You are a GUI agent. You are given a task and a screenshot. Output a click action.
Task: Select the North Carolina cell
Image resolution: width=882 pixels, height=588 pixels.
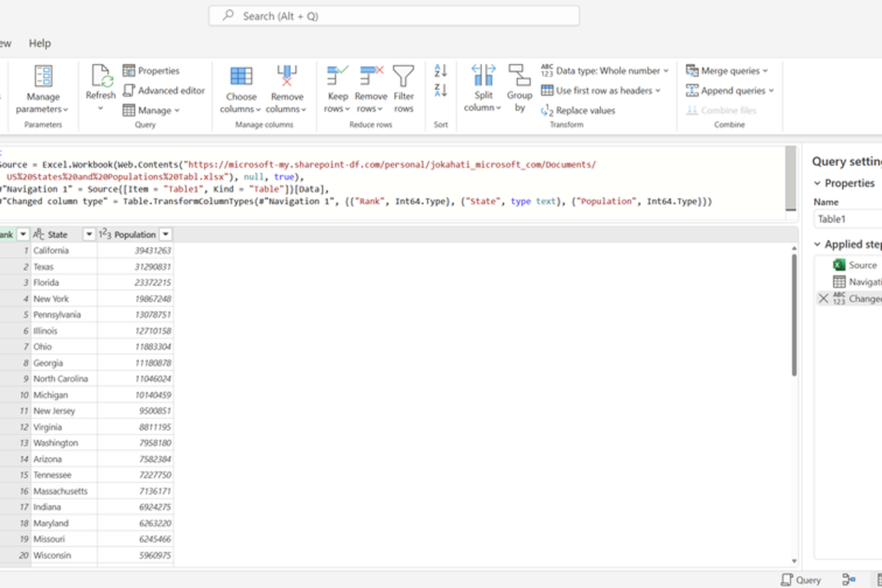(64, 379)
